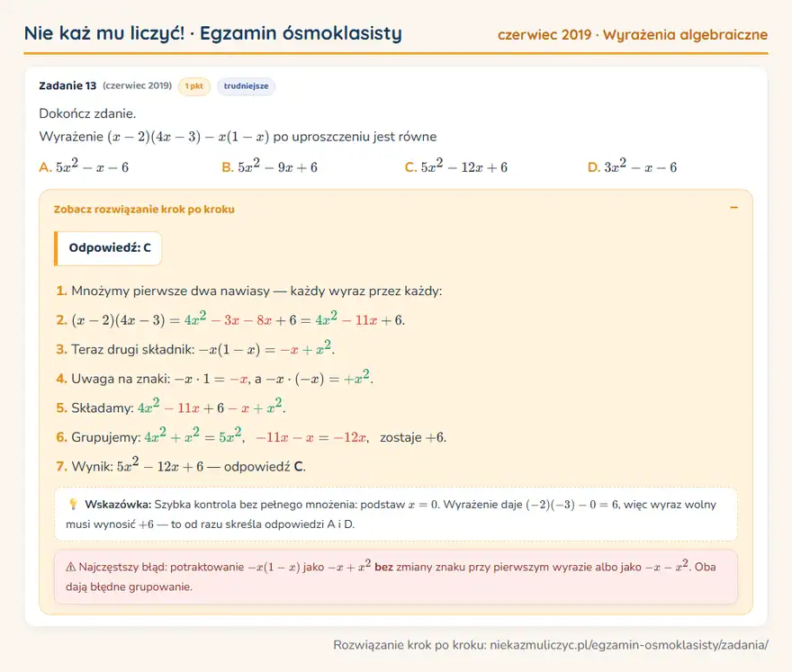Click the 'Odpowiedź: C' answer box

tap(108, 248)
